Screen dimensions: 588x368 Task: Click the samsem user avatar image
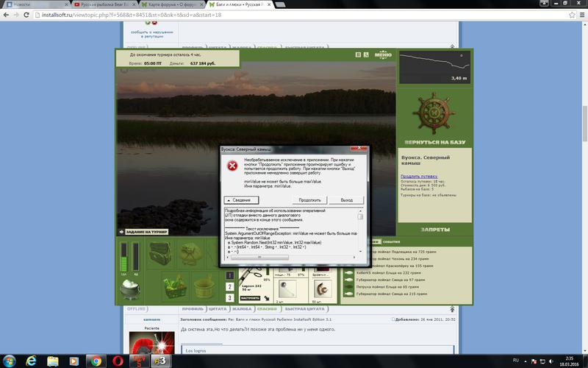click(x=151, y=342)
